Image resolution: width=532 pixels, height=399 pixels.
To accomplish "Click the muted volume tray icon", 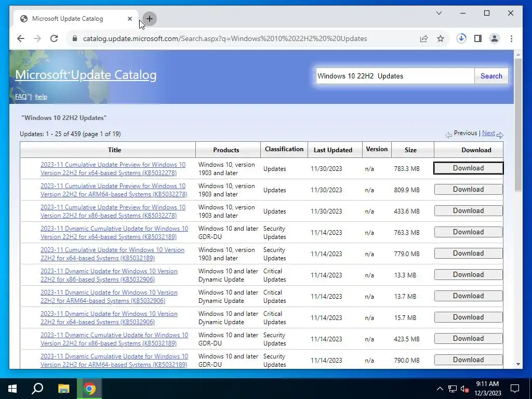I will coord(465,389).
